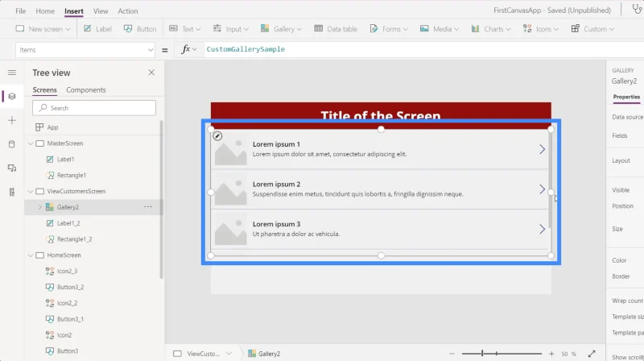The image size is (644, 361).
Task: Expand the fx formula chevron
Action: 194,49
